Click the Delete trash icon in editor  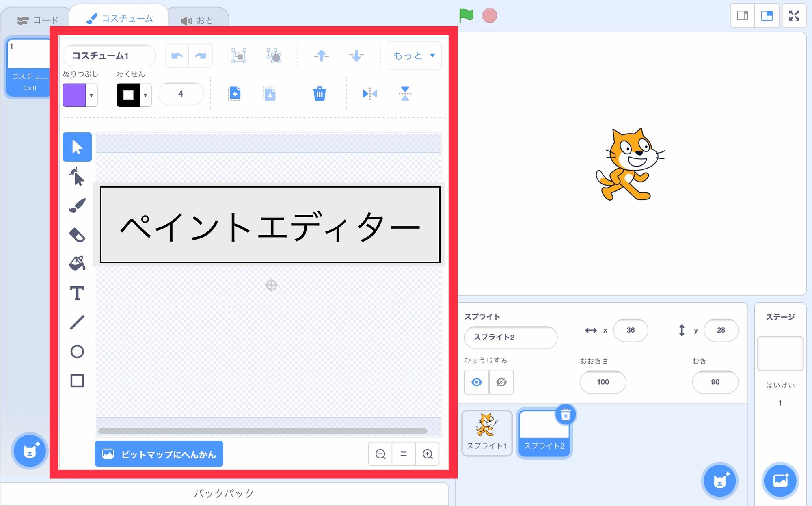(x=320, y=94)
